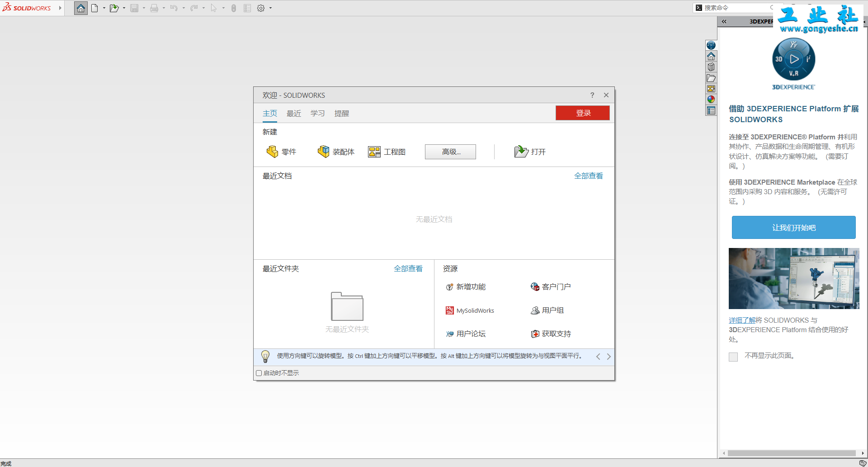
Task: Open the 获取支持 resource link
Action: 551,334
